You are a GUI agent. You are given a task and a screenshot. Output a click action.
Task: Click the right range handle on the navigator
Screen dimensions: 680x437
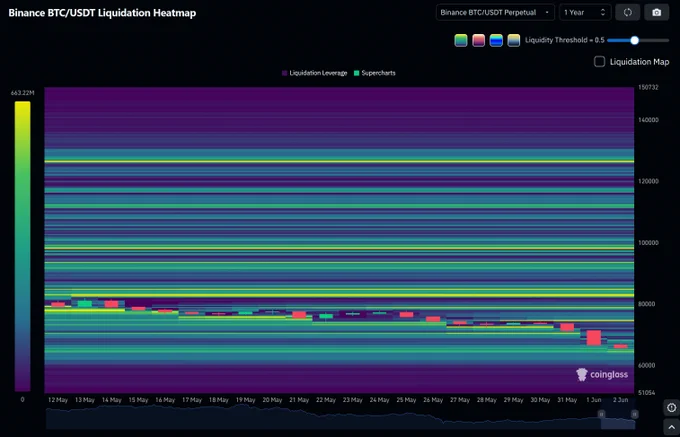pos(634,414)
